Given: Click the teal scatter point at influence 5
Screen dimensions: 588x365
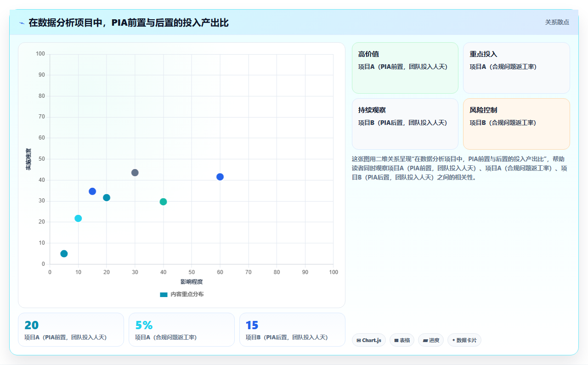Looking at the screenshot, I should pos(64,253).
